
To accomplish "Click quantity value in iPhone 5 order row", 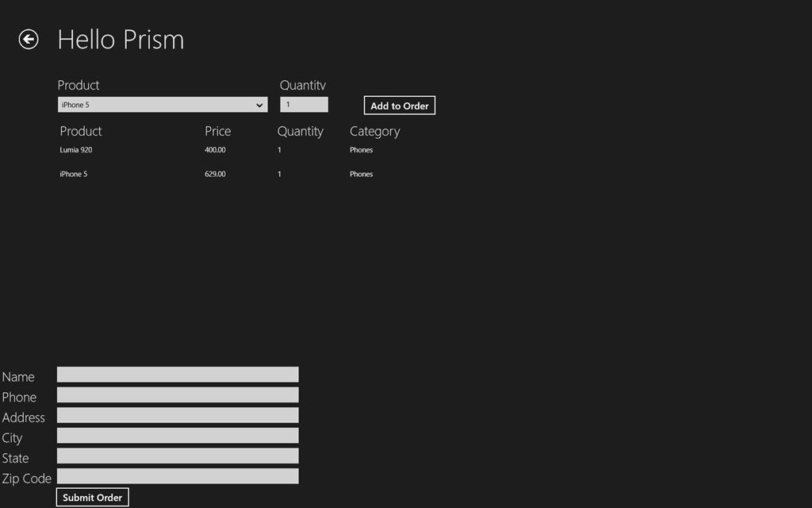I will (x=279, y=174).
